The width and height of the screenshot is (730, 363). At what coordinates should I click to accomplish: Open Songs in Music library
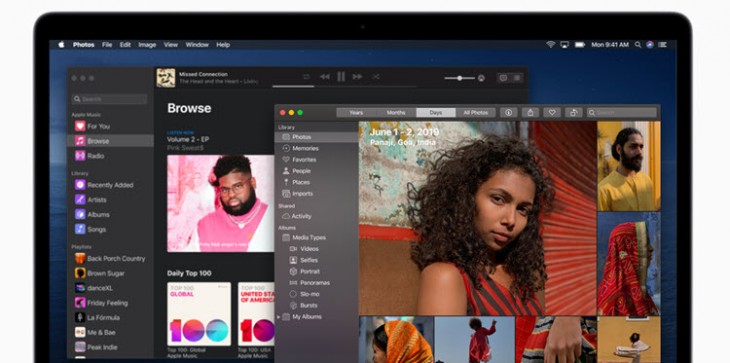[x=110, y=229]
